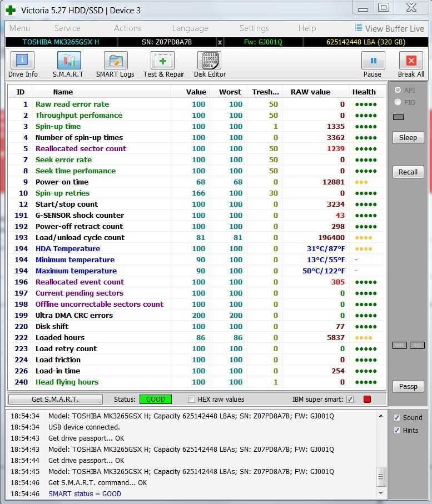Screen dimensions: 432x504
Task: Click the red indicator beside IBM super smart
Action: pyautogui.click(x=367, y=399)
